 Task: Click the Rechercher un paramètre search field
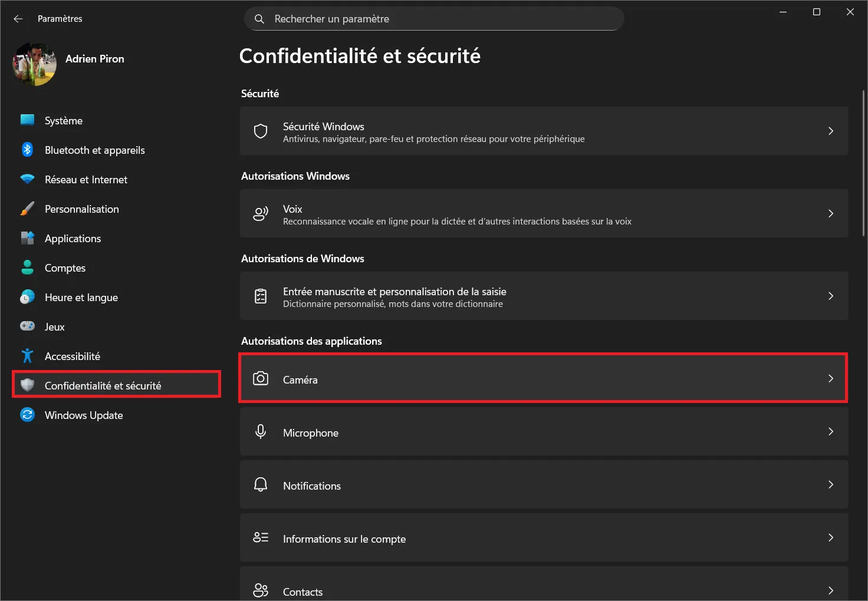pyautogui.click(x=434, y=18)
